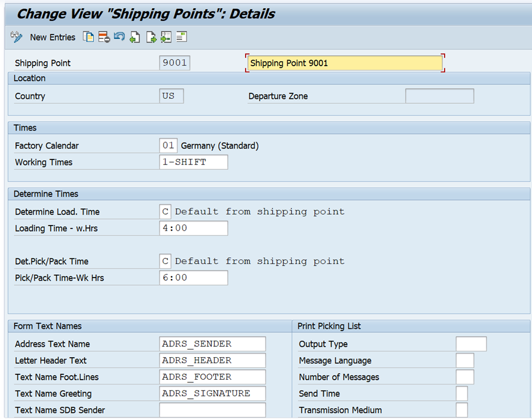Click the Address Text Name ADRS_SENDER field
Screen dimensions: 532x419
click(x=212, y=344)
